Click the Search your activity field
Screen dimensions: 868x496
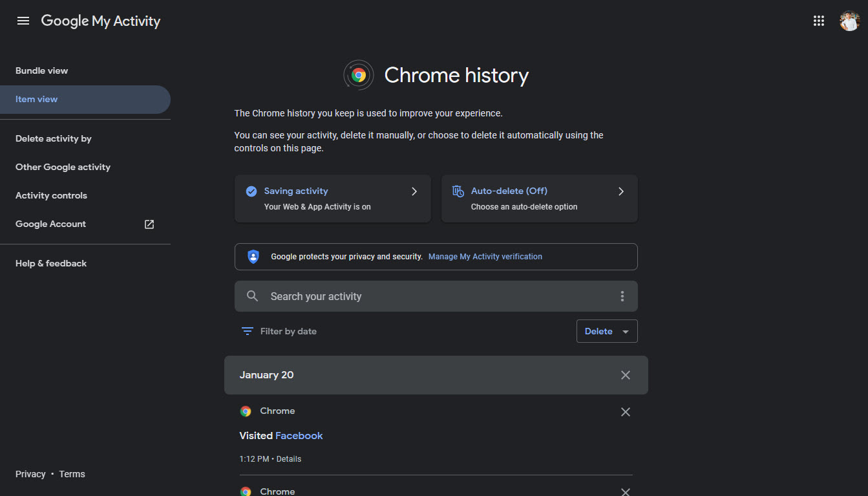click(436, 296)
